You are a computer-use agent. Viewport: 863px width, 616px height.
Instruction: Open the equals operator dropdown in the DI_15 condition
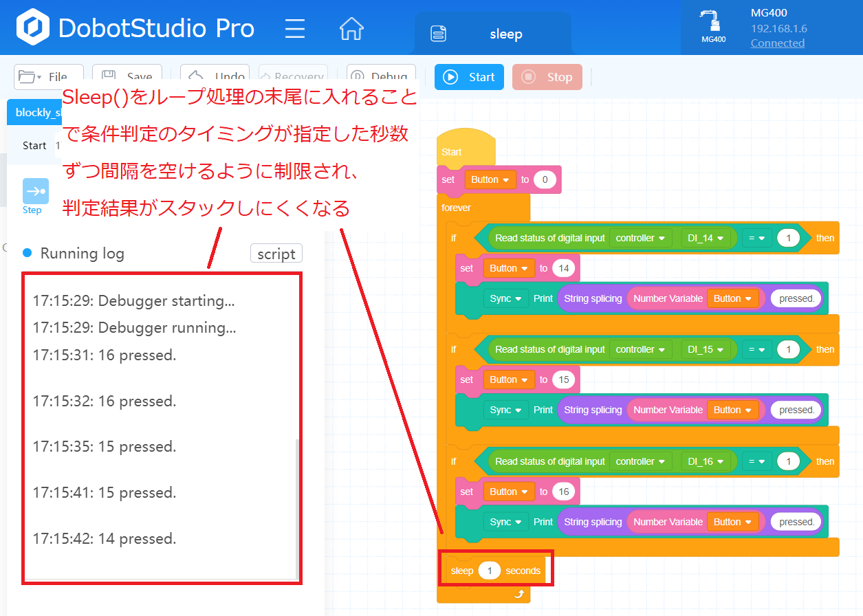click(757, 349)
